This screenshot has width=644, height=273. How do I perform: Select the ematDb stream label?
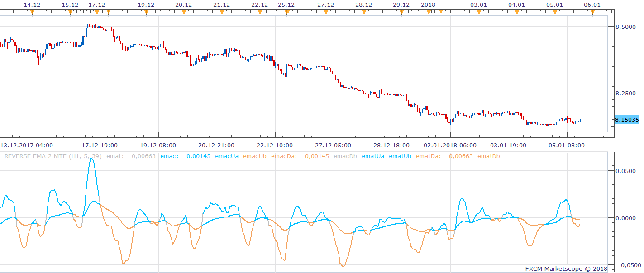[x=489, y=156]
